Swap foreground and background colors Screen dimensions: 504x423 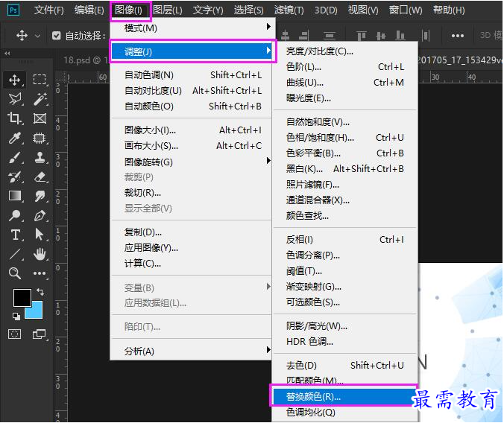coord(40,292)
